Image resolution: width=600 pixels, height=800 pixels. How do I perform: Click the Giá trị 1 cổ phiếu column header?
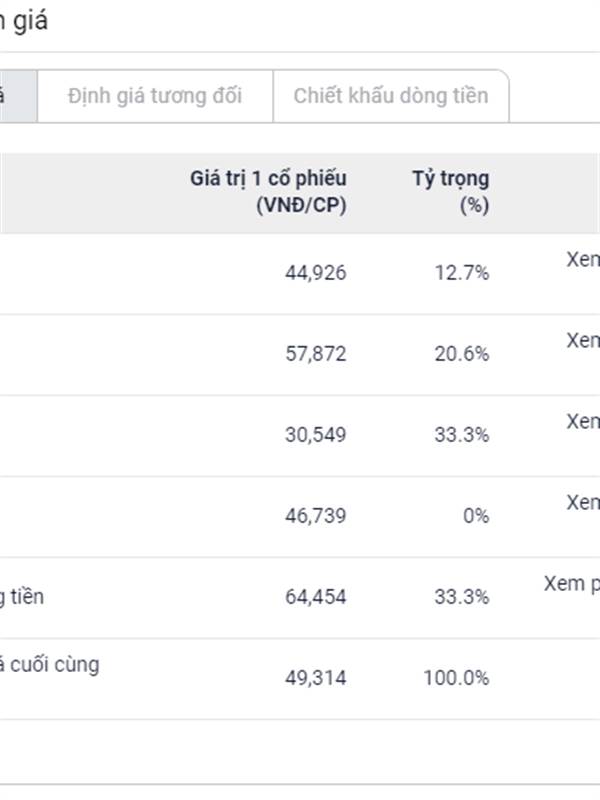268,192
